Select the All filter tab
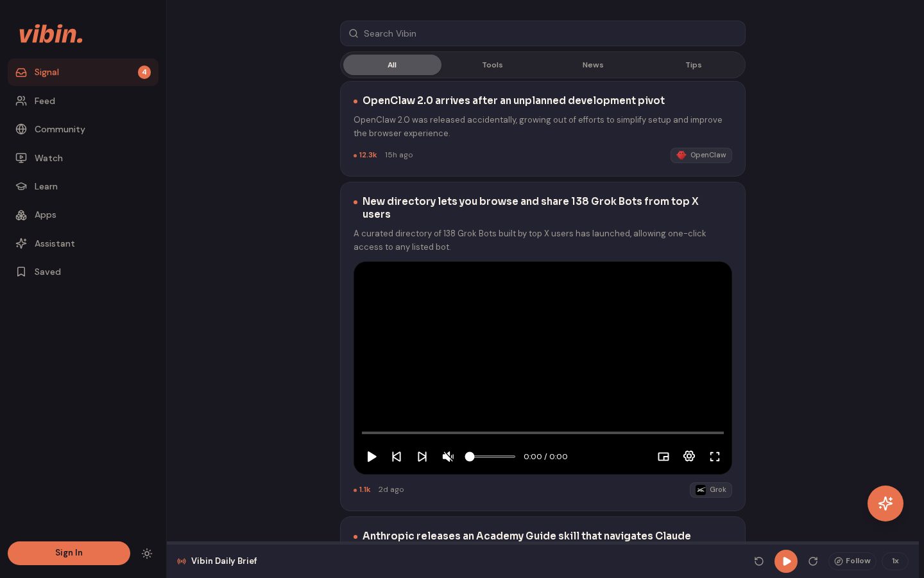Image resolution: width=924 pixels, height=578 pixels. pyautogui.click(x=392, y=65)
